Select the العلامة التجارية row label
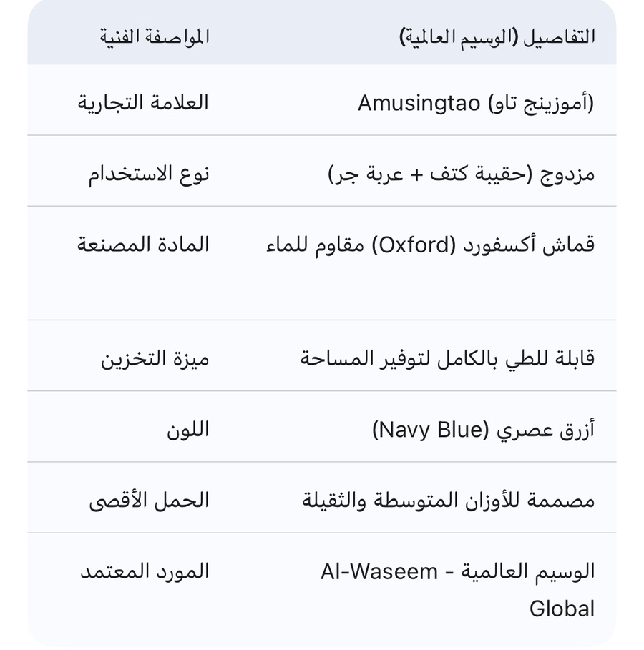The width and height of the screenshot is (644, 650). point(143,102)
